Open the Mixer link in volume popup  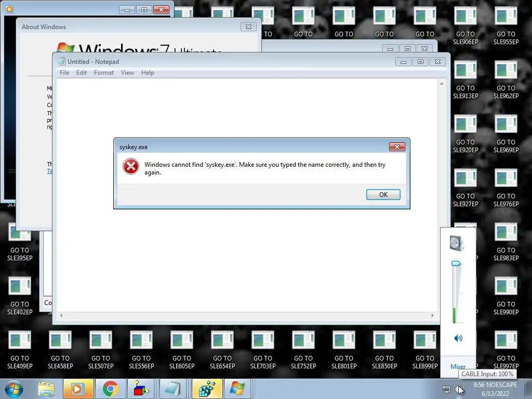(458, 366)
